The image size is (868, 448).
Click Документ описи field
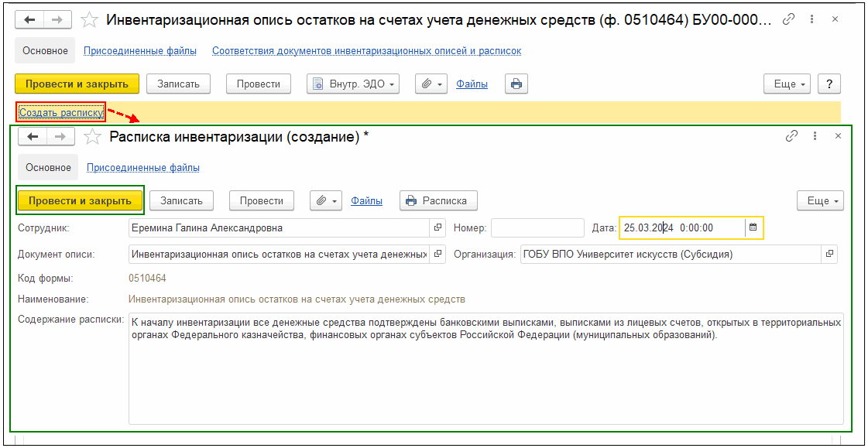click(279, 254)
